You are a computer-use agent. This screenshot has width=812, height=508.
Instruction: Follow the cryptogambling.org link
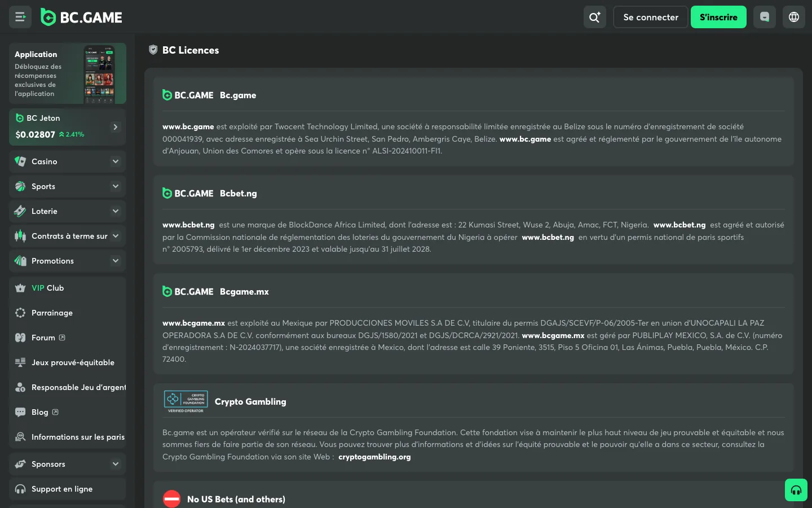[374, 457]
